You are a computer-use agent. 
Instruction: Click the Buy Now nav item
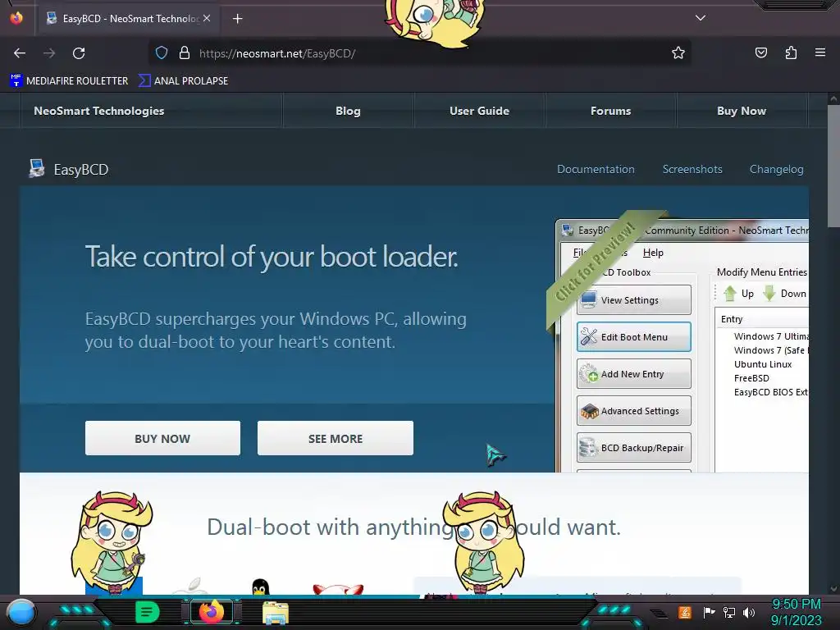point(742,111)
